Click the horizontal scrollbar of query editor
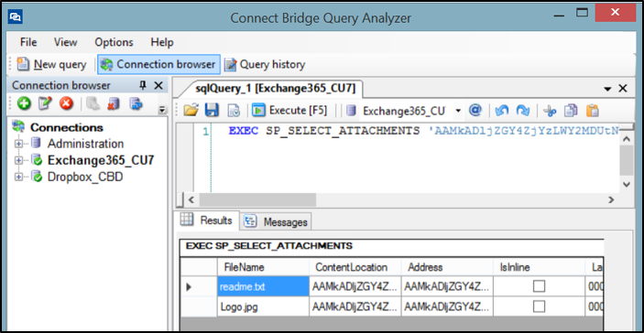644x333 pixels. pyautogui.click(x=400, y=199)
